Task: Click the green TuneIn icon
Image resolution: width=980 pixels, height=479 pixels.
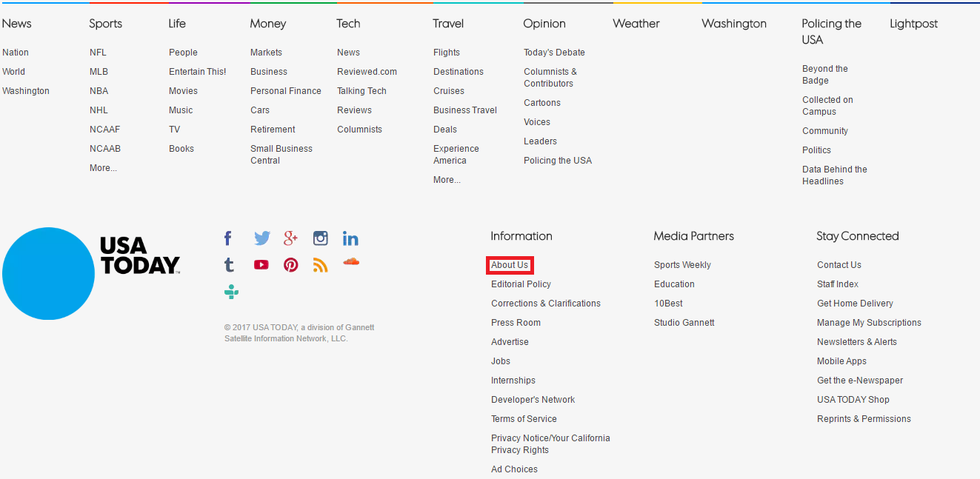Action: pos(231,292)
